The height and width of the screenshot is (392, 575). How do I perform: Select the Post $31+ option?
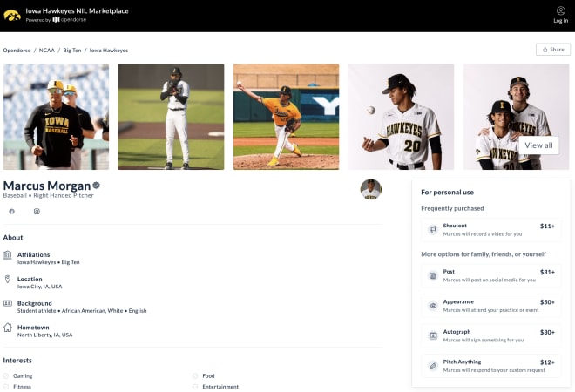[x=491, y=275]
